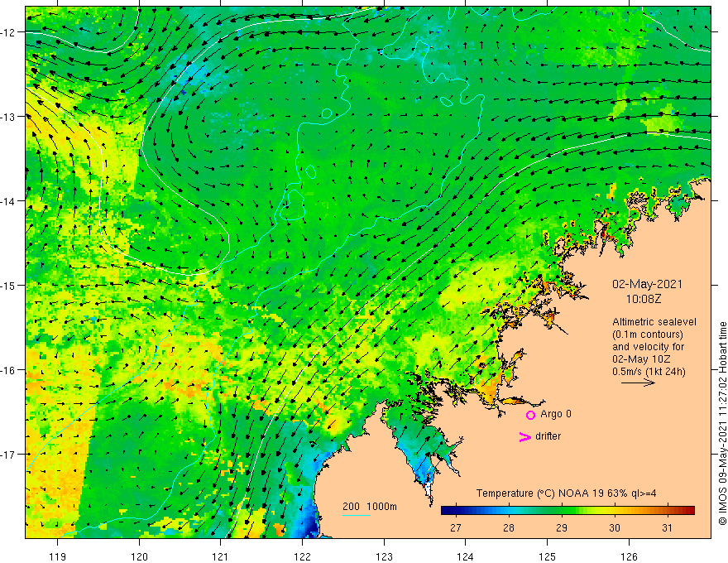
Task: Click longitude axis label 122
Action: 302,556
